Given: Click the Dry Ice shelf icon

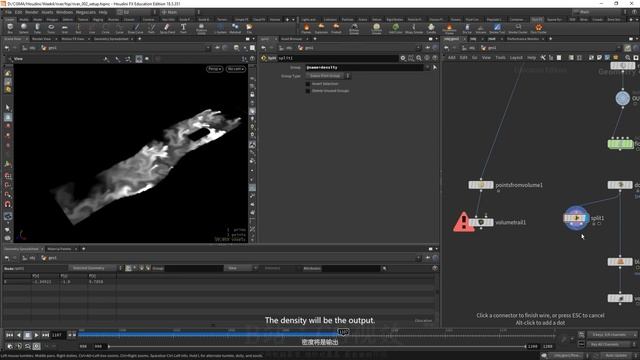Looking at the screenshot, I should [467, 28].
